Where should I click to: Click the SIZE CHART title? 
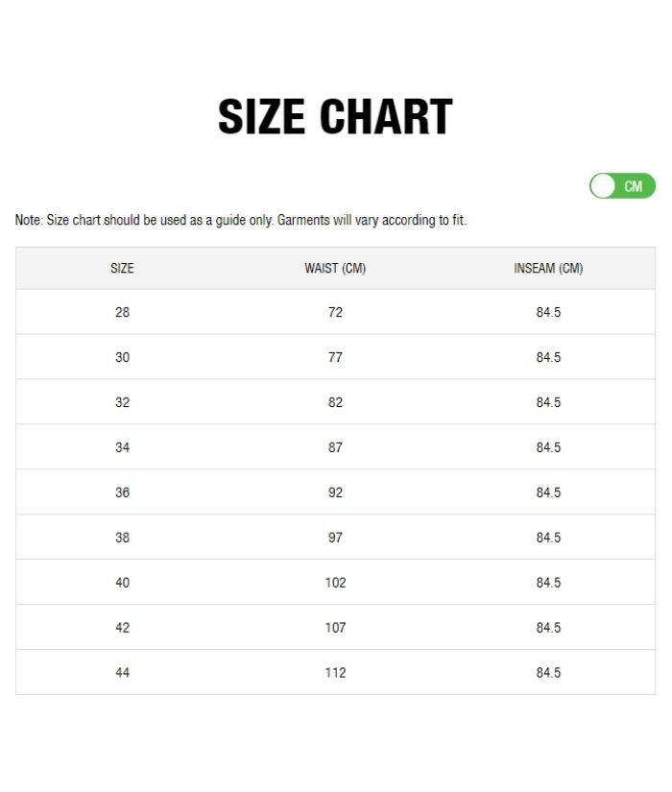click(336, 116)
